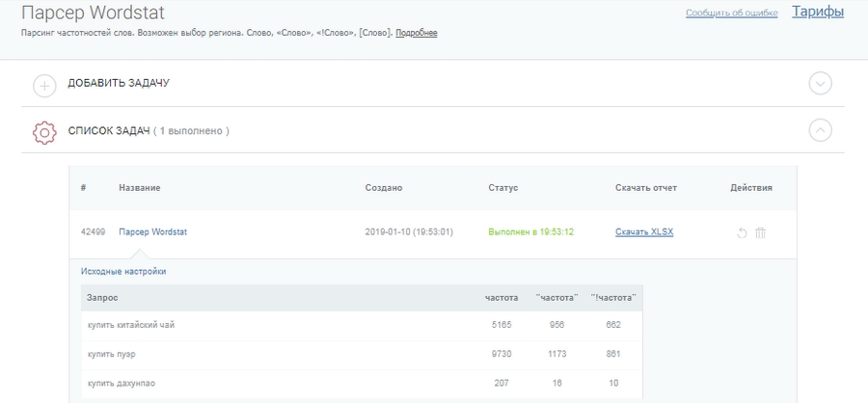Click the unquoted частота column header
The height and width of the screenshot is (403, 868).
[x=502, y=298]
